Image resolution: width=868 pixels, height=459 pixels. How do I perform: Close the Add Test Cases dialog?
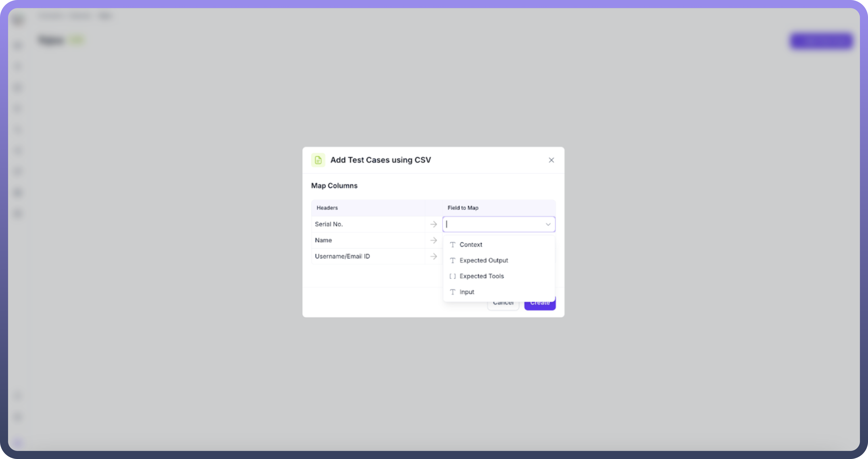551,160
